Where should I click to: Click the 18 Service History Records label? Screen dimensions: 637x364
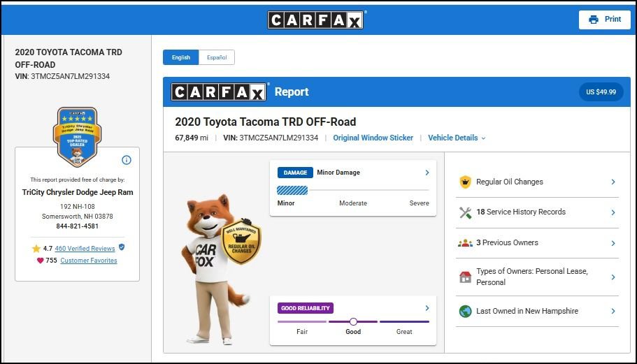521,212
